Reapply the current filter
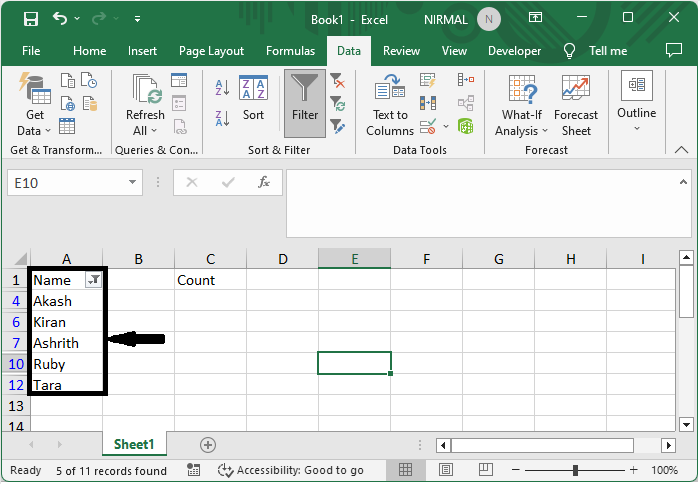This screenshot has height=484, width=700. tap(338, 104)
